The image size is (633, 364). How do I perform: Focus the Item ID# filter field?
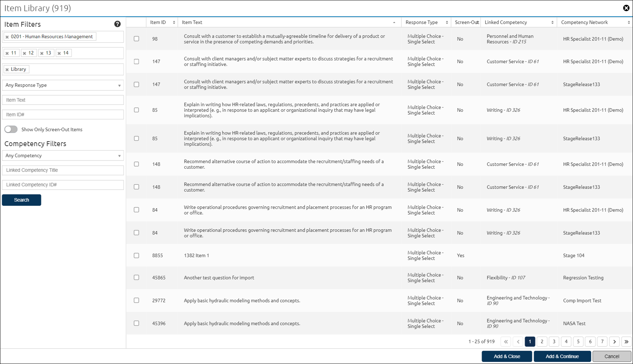63,115
